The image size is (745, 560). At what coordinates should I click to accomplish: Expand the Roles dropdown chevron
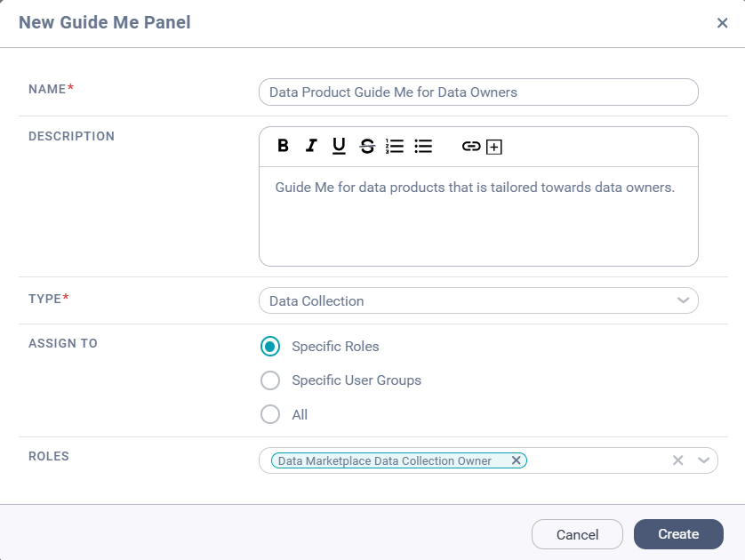click(x=704, y=460)
